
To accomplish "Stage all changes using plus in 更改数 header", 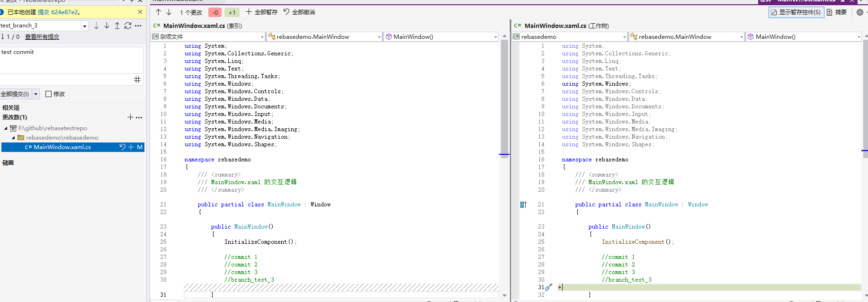I will (130, 117).
